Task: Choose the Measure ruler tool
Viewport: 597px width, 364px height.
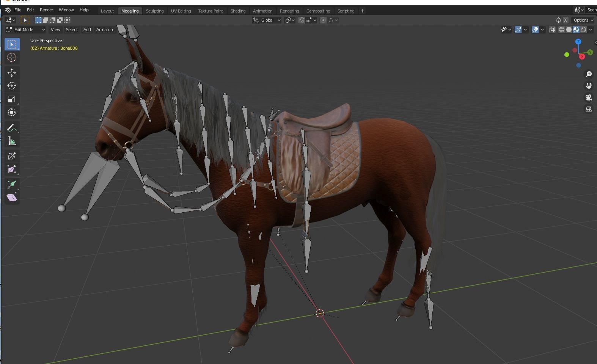Action: [x=12, y=141]
